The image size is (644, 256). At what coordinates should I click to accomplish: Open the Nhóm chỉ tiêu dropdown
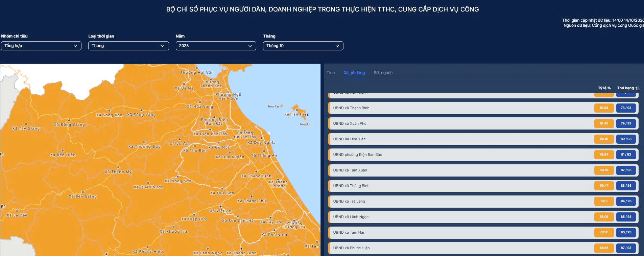[x=41, y=46]
